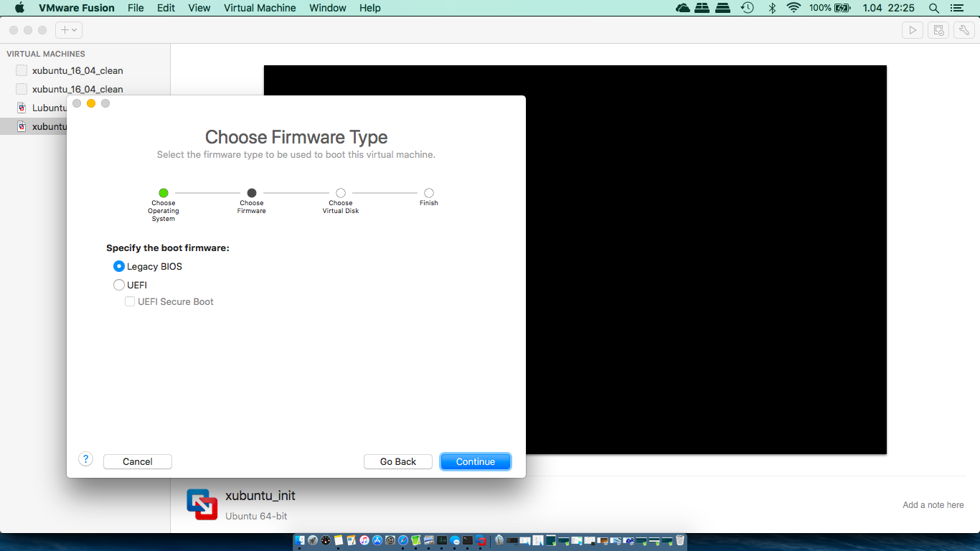Open Notes from the Dock

(339, 540)
